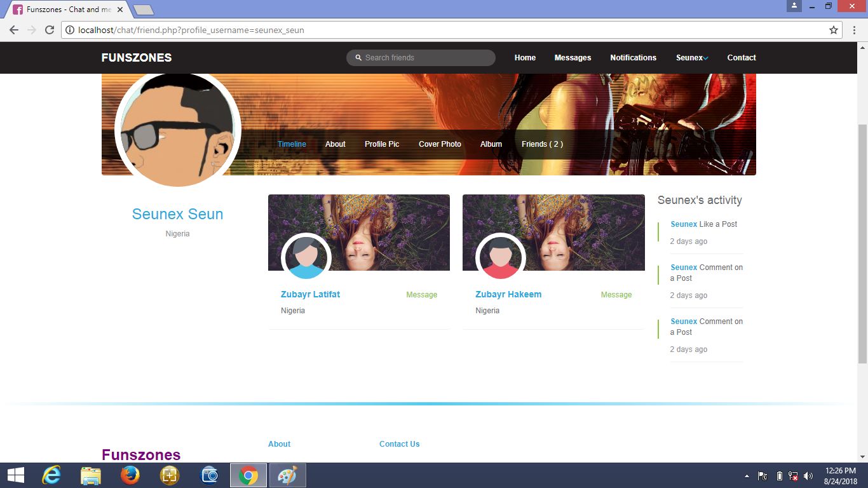868x488 pixels.
Task: Switch to Paint from the taskbar
Action: pyautogui.click(x=288, y=475)
